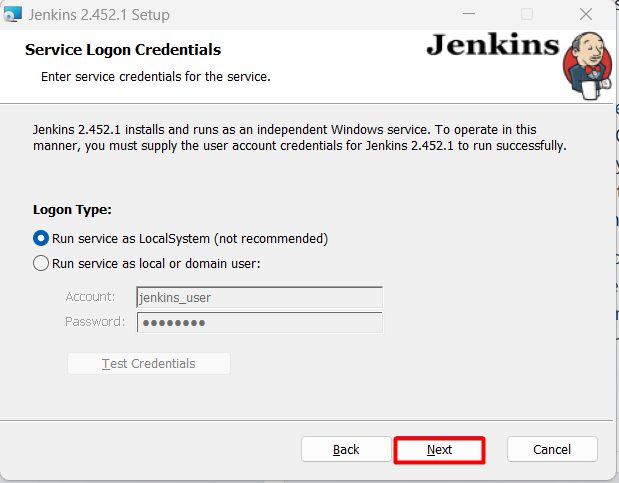This screenshot has height=483, width=619.
Task: Click the Password input field
Action: coord(259,323)
